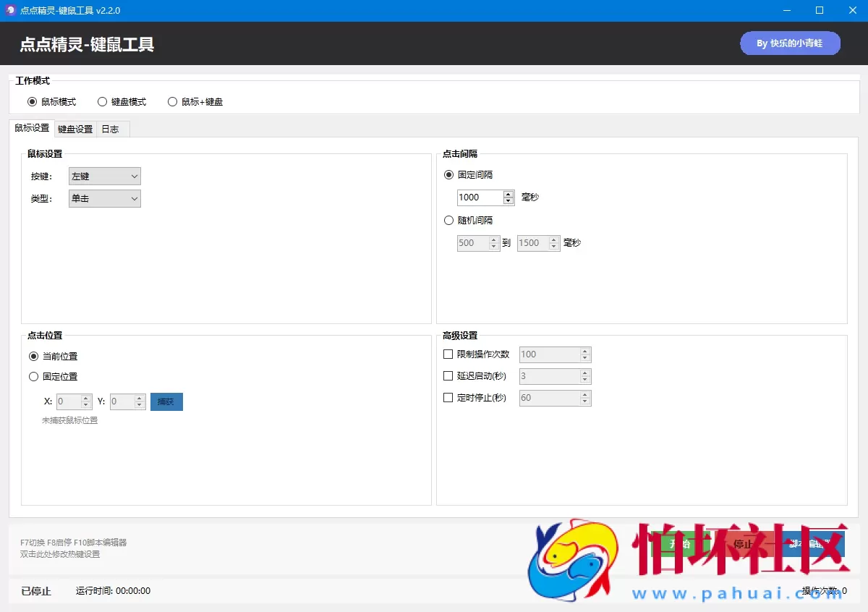Viewport: 868px width, 612px height.
Task: Select 键盘模式 work mode
Action: [103, 102]
